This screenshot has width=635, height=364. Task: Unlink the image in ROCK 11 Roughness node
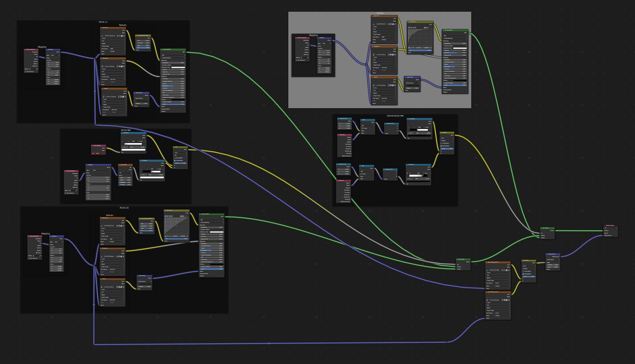click(x=124, y=66)
